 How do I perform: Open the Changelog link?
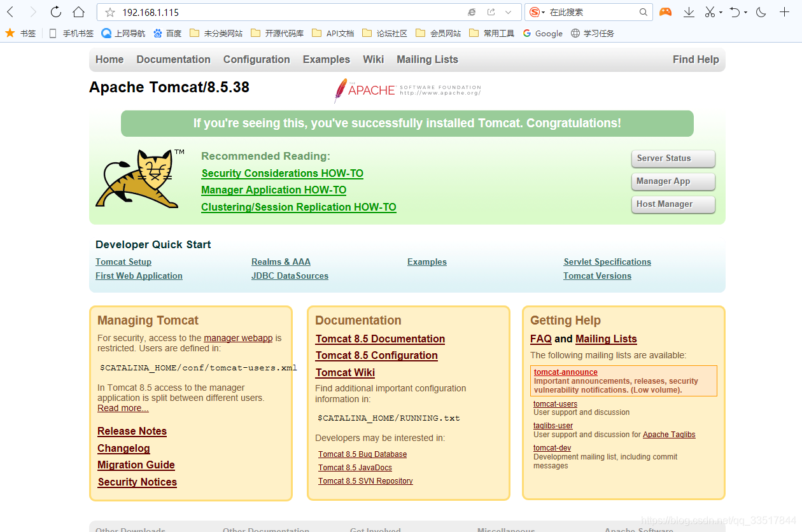point(123,448)
